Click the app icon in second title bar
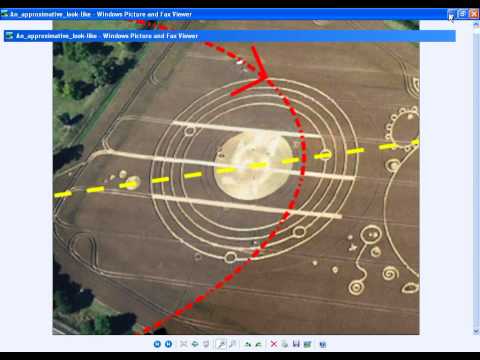The image size is (480, 360). coord(10,36)
